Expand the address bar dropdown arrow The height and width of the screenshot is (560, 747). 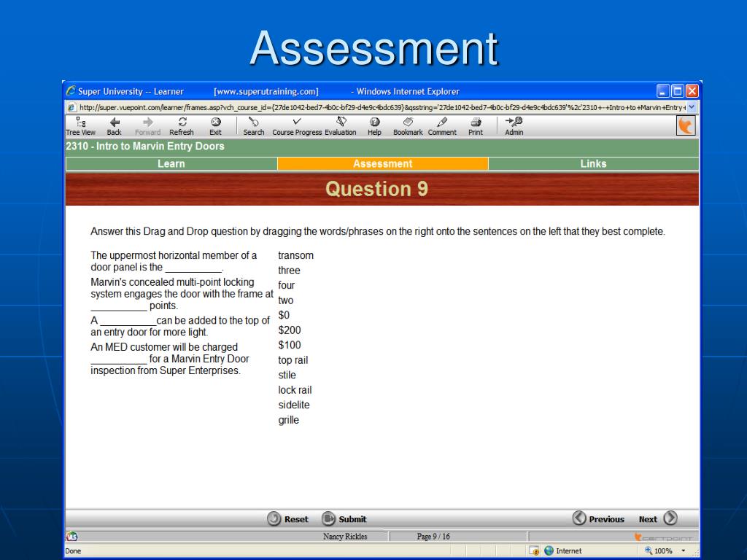coord(692,107)
